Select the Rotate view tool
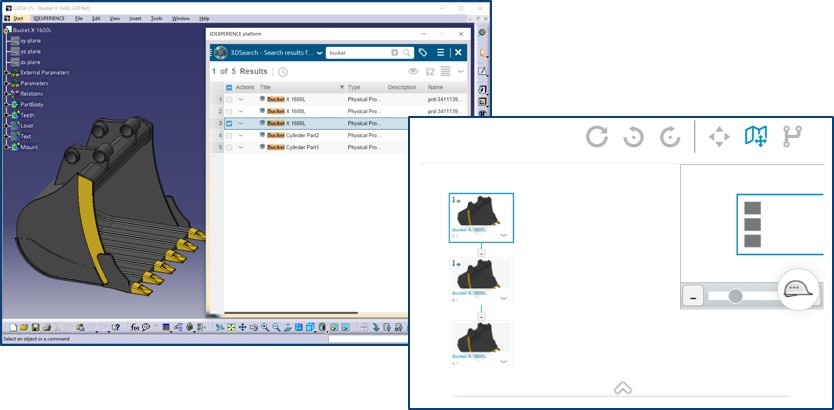The width and height of the screenshot is (834, 410). 254,328
